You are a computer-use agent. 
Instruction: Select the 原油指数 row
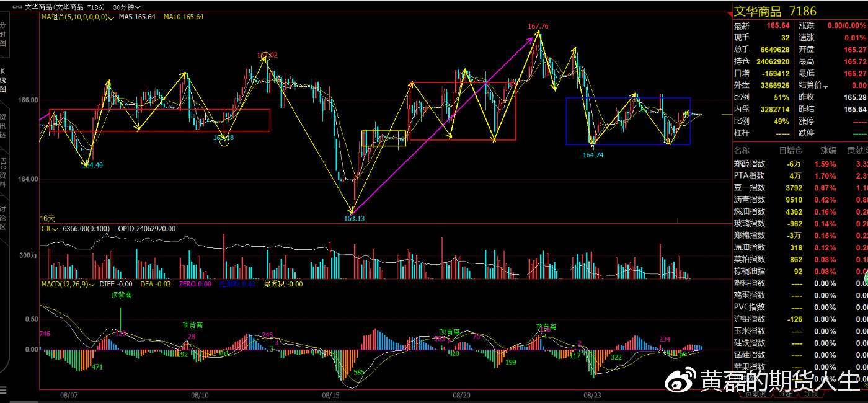[800, 247]
